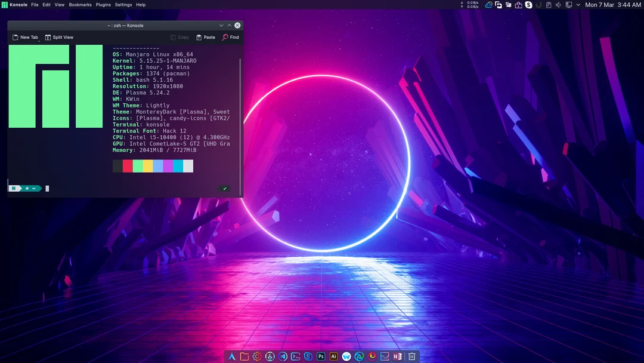Click the clipboard icon in the system tray
Screen dimensions: 644x363
[x=549, y=5]
